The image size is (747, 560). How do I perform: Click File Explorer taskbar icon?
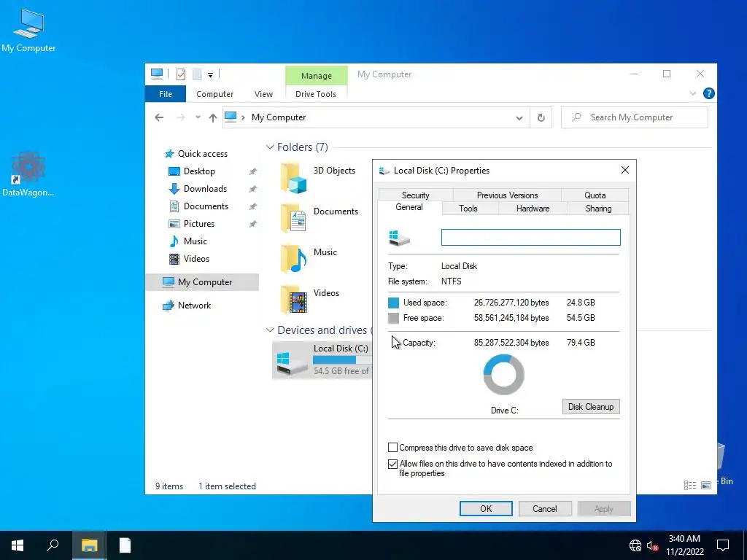89,545
